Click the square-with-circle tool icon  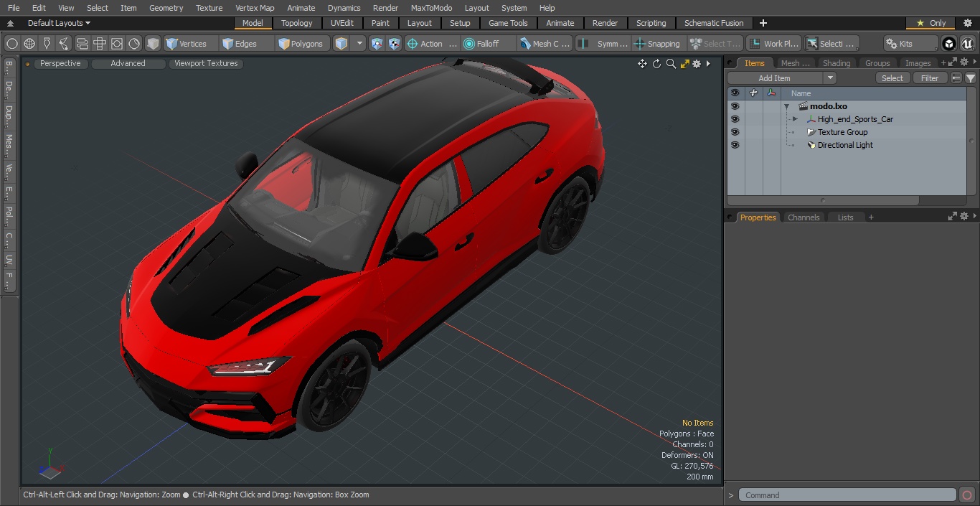point(117,44)
